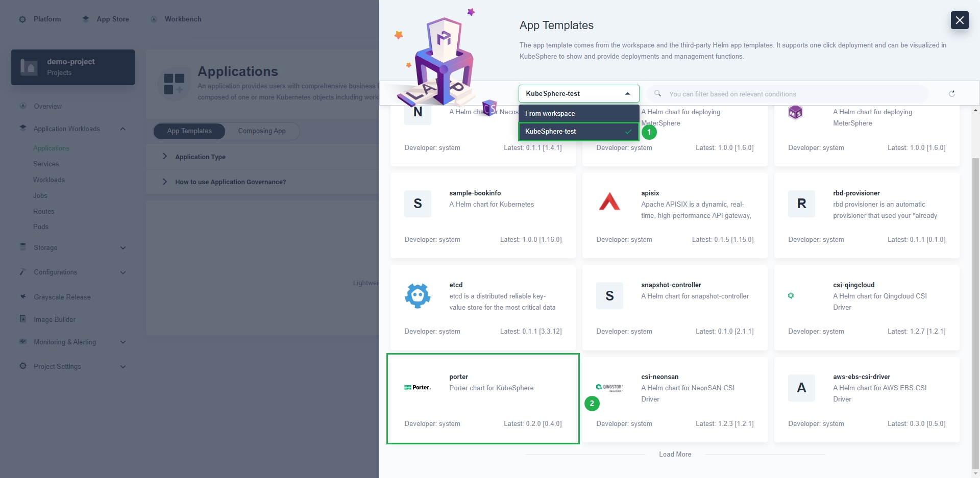Click the Image Builder icon

(23, 319)
